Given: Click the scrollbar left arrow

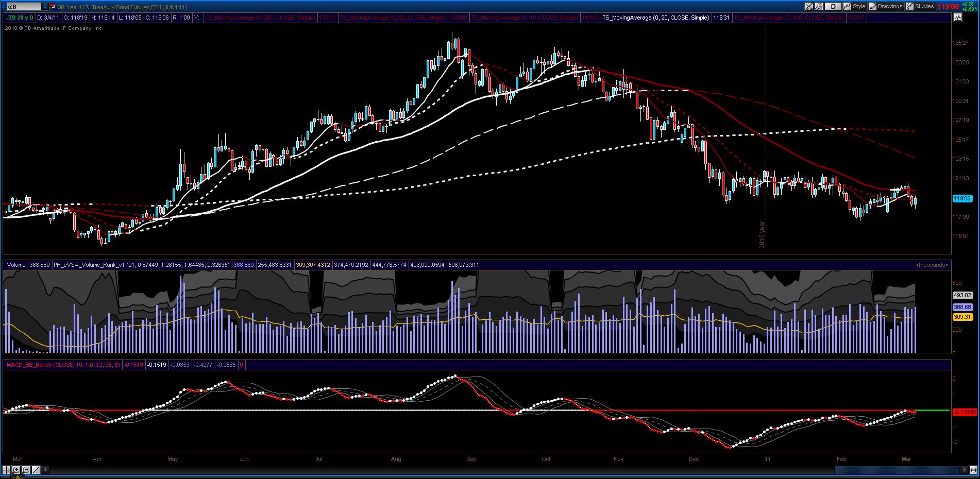Looking at the screenshot, I should point(46,470).
